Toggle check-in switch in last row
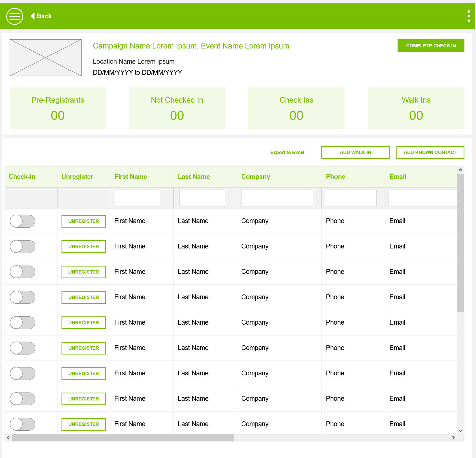The width and height of the screenshot is (476, 458). click(x=23, y=424)
